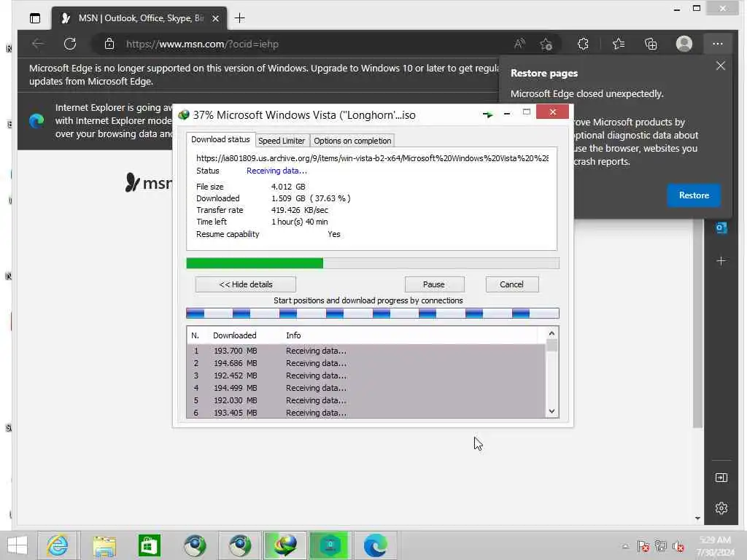Open the Options on completion tab
747x560 pixels.
(x=352, y=141)
